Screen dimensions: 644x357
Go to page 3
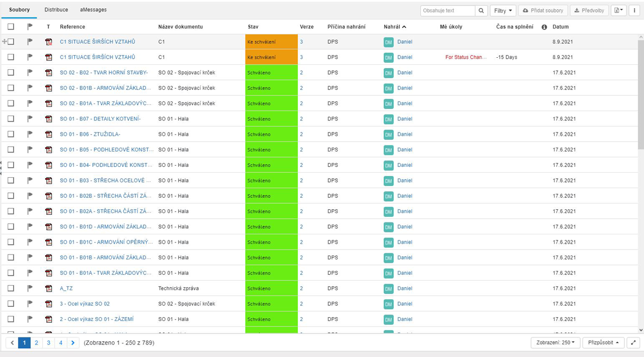coord(49,343)
